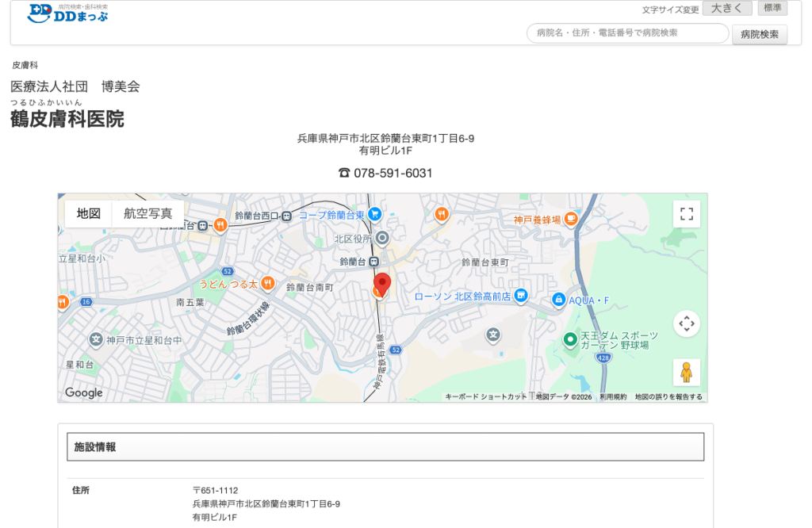This screenshot has height=528, width=812.
Task: Open 神戸養蜂場 cafe marker
Action: coord(571,219)
